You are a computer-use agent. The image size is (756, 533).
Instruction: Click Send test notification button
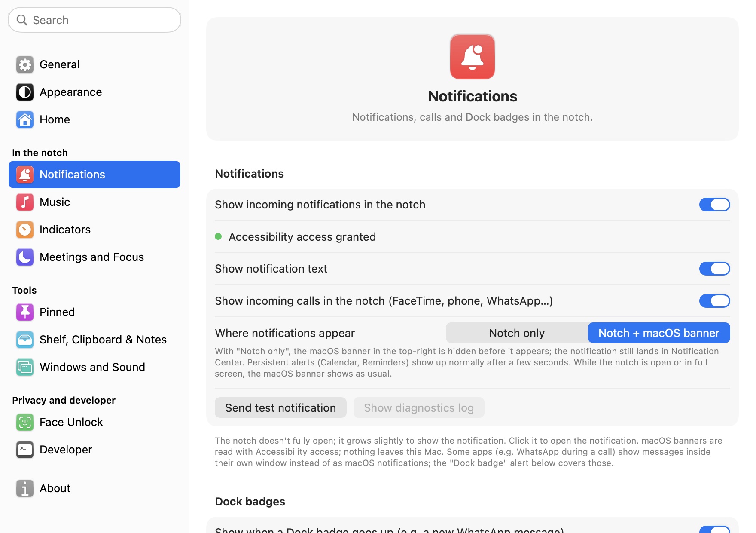280,407
